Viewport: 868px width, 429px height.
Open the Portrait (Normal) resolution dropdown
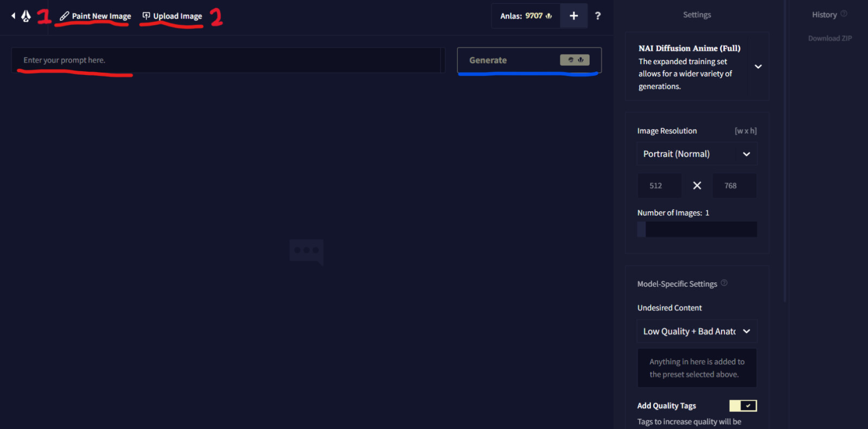[697, 154]
